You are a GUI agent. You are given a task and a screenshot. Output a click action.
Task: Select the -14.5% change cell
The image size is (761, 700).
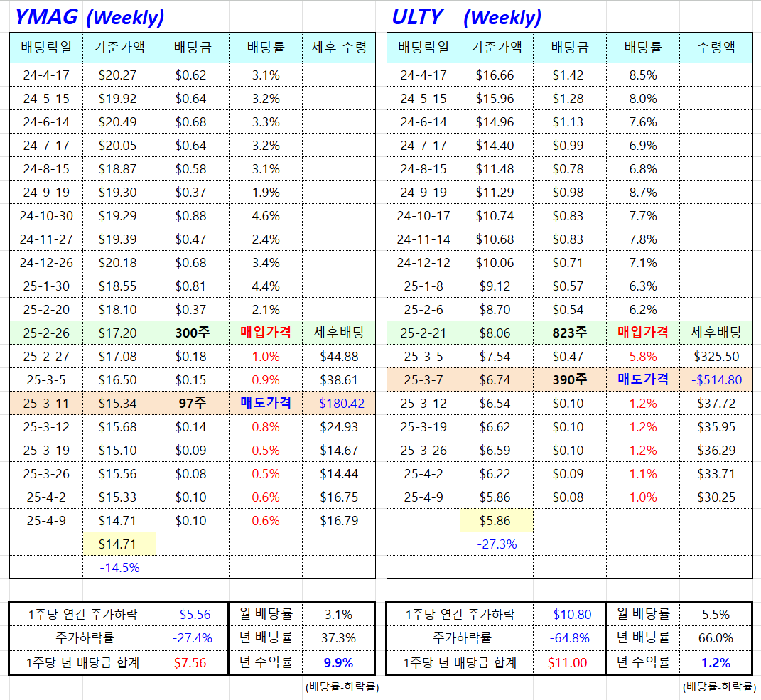pyautogui.click(x=119, y=567)
